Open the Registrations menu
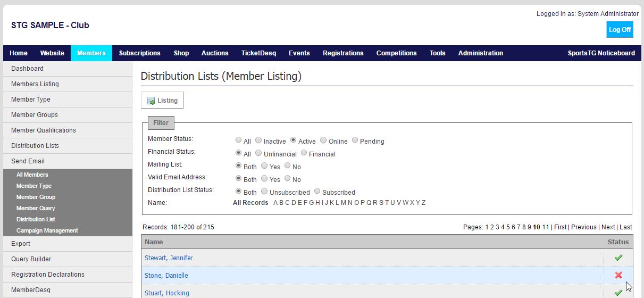644x298 pixels. (x=343, y=53)
